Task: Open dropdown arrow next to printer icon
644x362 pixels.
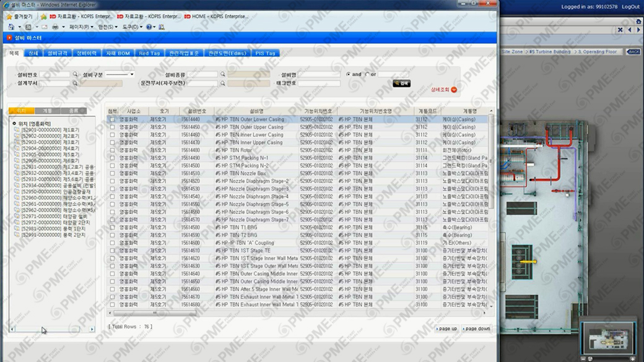Action: (x=63, y=27)
